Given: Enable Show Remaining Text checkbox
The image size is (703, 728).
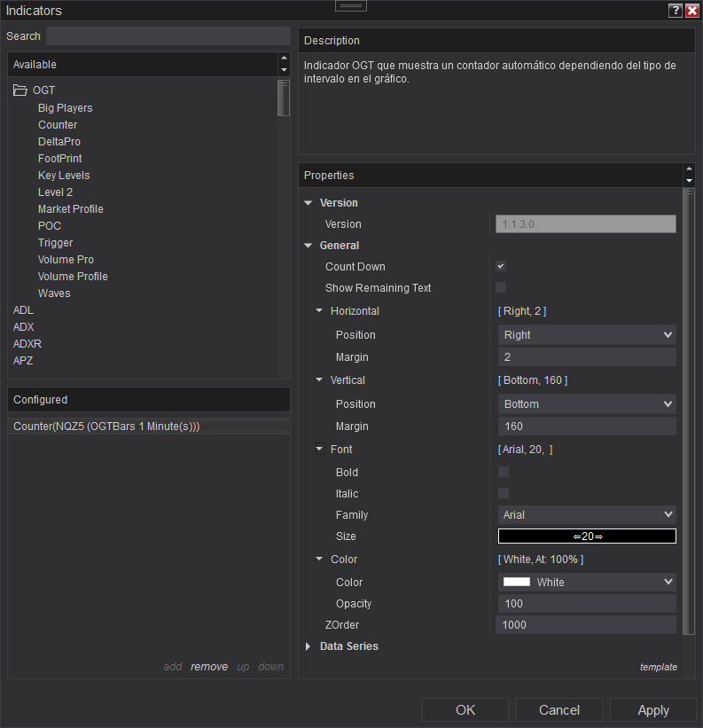Looking at the screenshot, I should 501,287.
